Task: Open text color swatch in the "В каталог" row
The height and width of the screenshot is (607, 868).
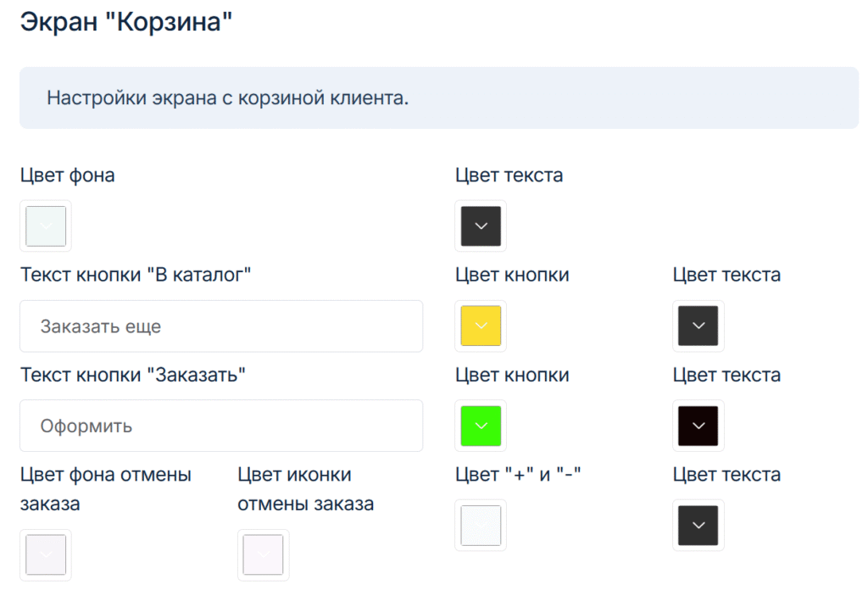Action: (698, 326)
